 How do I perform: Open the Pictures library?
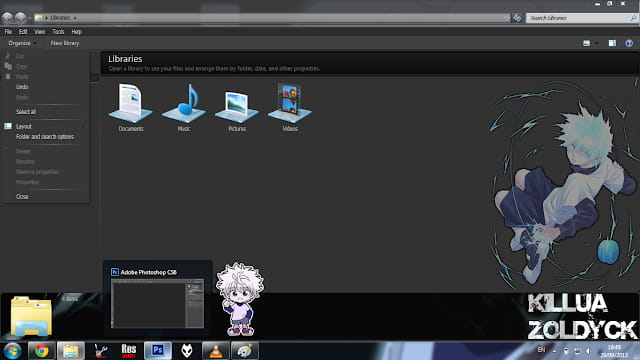[x=237, y=108]
